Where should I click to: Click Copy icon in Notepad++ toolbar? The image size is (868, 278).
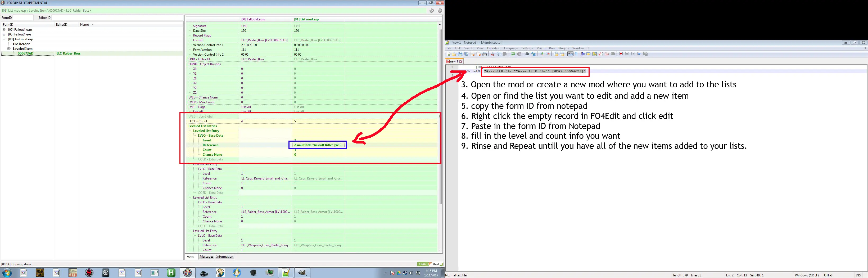499,54
